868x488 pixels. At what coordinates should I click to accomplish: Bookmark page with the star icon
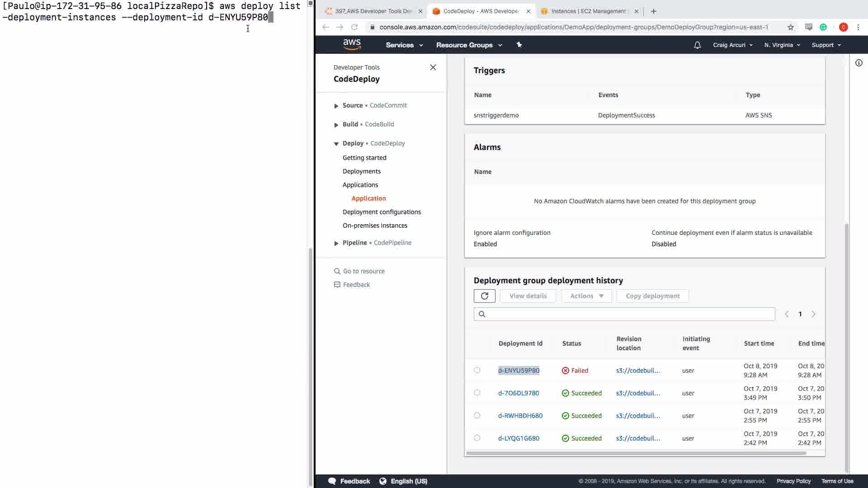[x=790, y=27]
